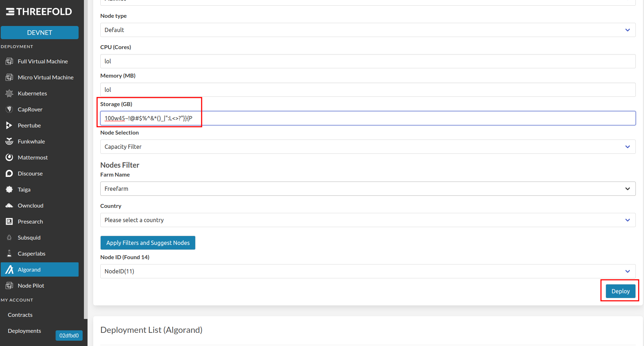Open the Presearch deployment icon
The width and height of the screenshot is (644, 346).
[x=9, y=221]
